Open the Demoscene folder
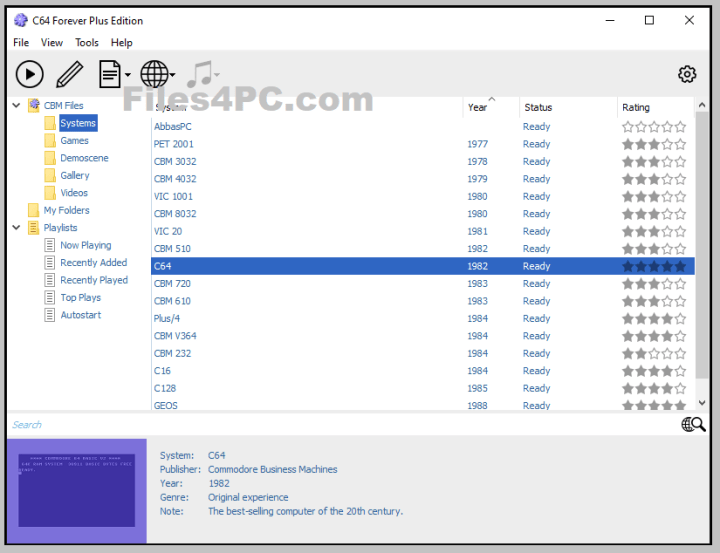Viewport: 720px width, 553px height. 84,158
